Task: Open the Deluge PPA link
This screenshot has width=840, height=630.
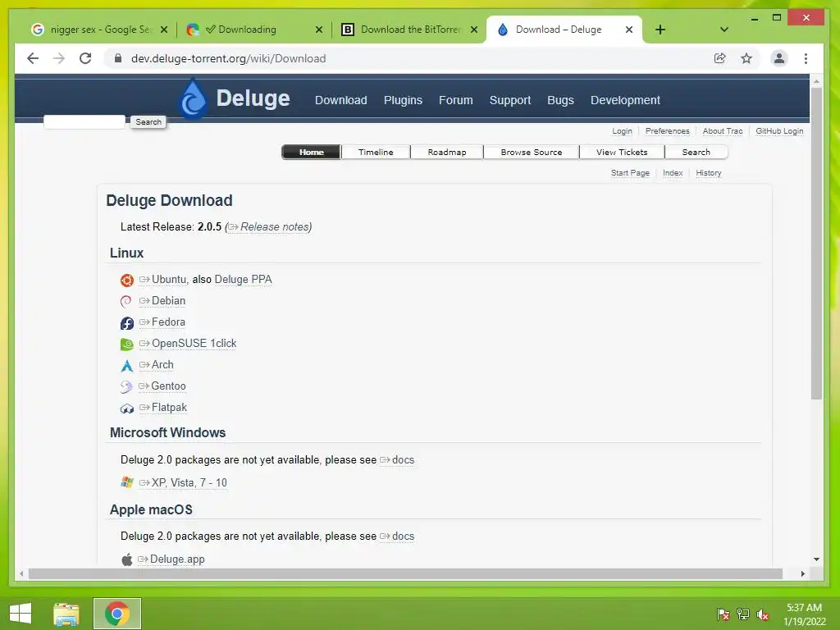Action: [243, 280]
